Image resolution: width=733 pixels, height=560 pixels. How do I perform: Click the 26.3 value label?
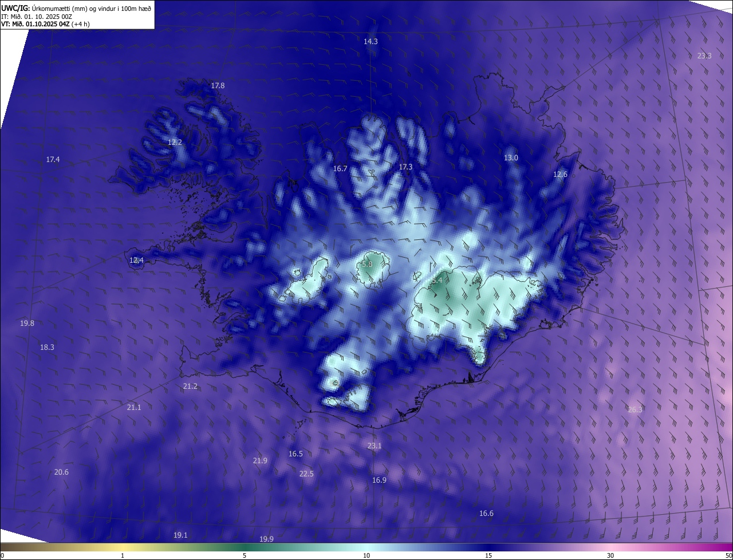pos(635,409)
